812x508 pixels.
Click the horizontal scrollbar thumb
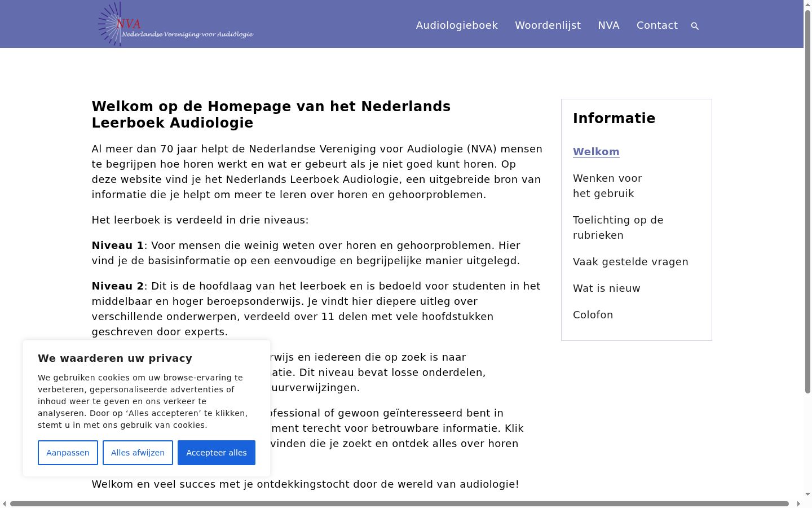pyautogui.click(x=399, y=503)
